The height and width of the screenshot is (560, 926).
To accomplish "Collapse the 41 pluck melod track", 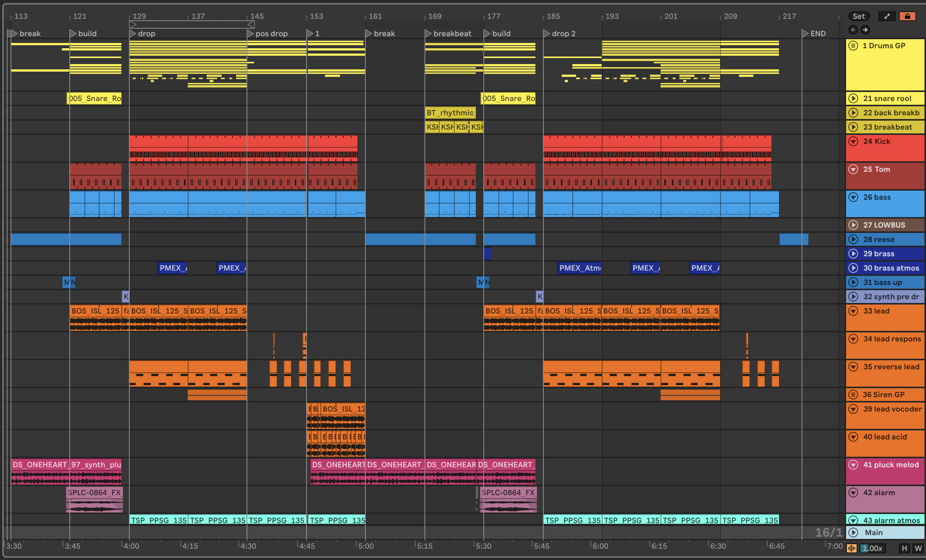I will click(x=853, y=465).
